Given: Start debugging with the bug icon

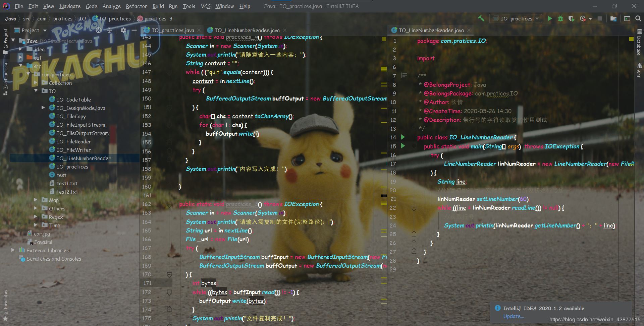Looking at the screenshot, I should (x=560, y=19).
